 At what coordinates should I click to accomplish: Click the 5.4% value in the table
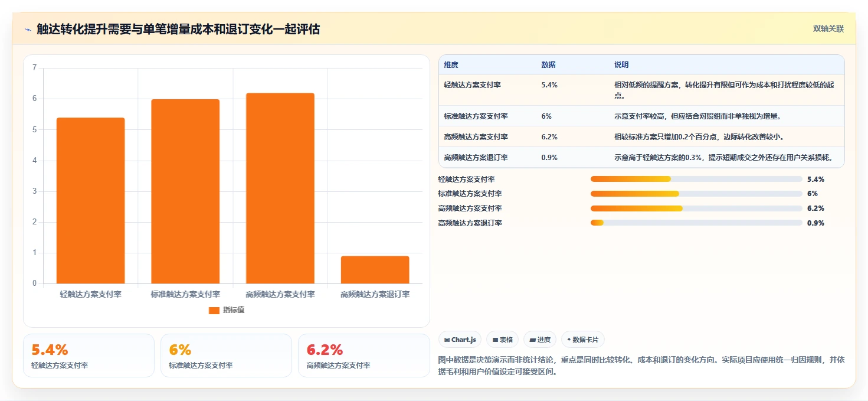coord(549,85)
